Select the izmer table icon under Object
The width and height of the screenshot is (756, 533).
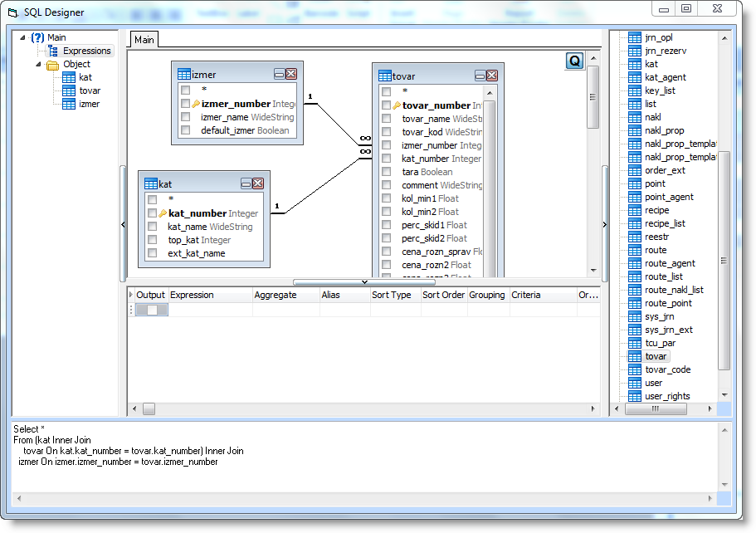coord(69,104)
